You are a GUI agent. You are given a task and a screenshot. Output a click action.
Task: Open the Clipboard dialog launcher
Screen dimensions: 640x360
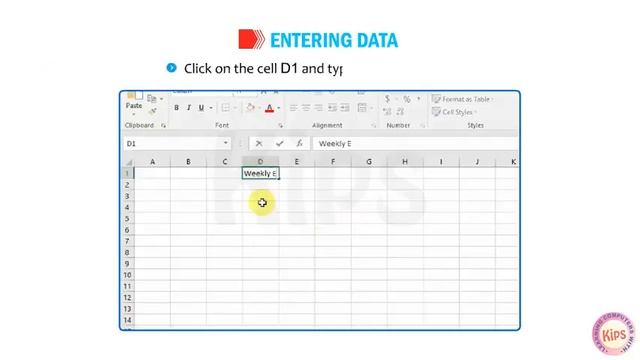tap(163, 126)
